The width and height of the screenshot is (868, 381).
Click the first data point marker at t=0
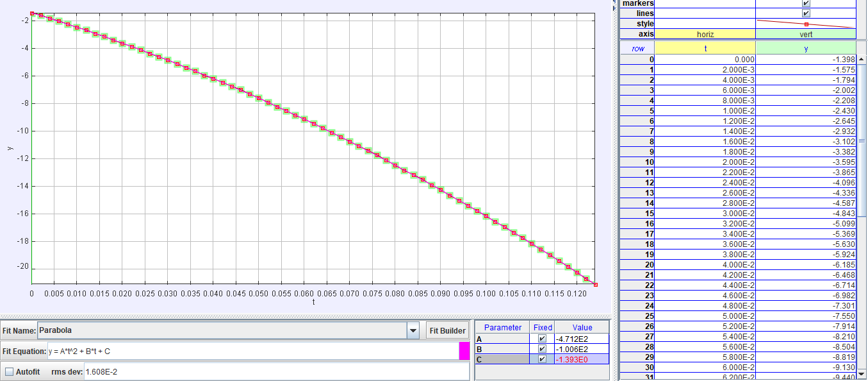(x=32, y=13)
